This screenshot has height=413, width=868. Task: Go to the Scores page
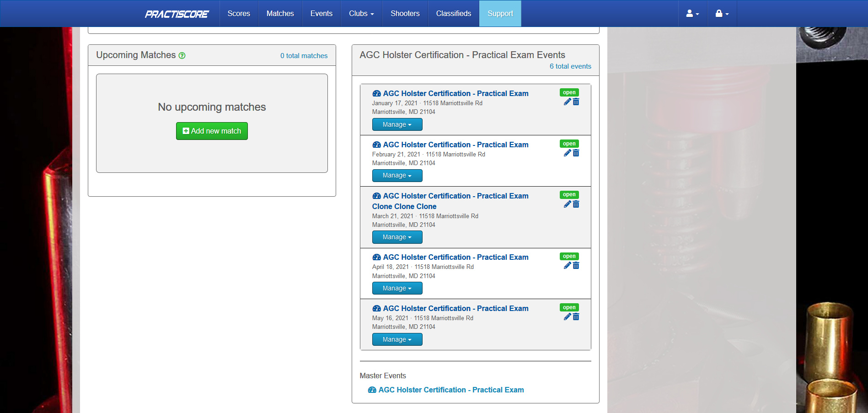[x=239, y=14]
